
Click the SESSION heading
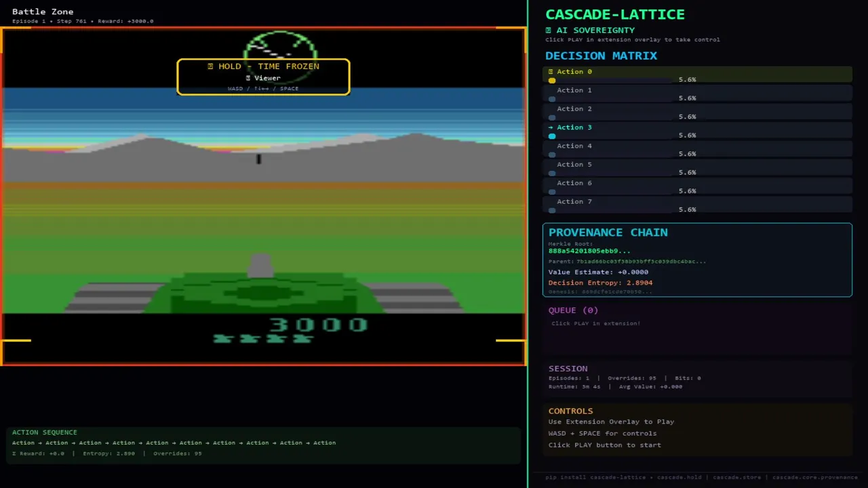(x=568, y=369)
